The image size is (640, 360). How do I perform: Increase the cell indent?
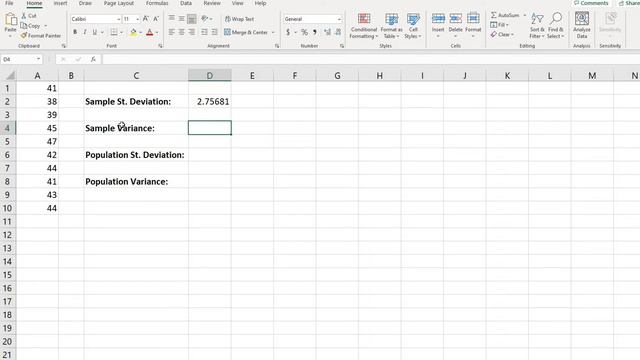(214, 32)
